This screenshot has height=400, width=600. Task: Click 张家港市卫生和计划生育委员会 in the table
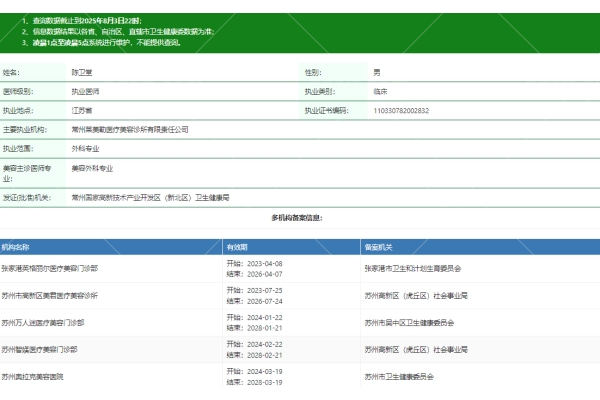tap(413, 269)
